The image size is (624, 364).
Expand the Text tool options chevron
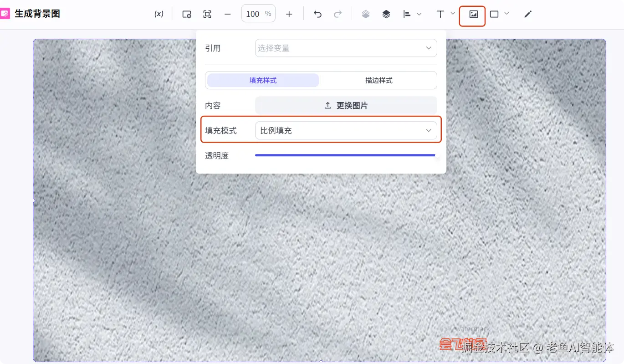point(453,13)
